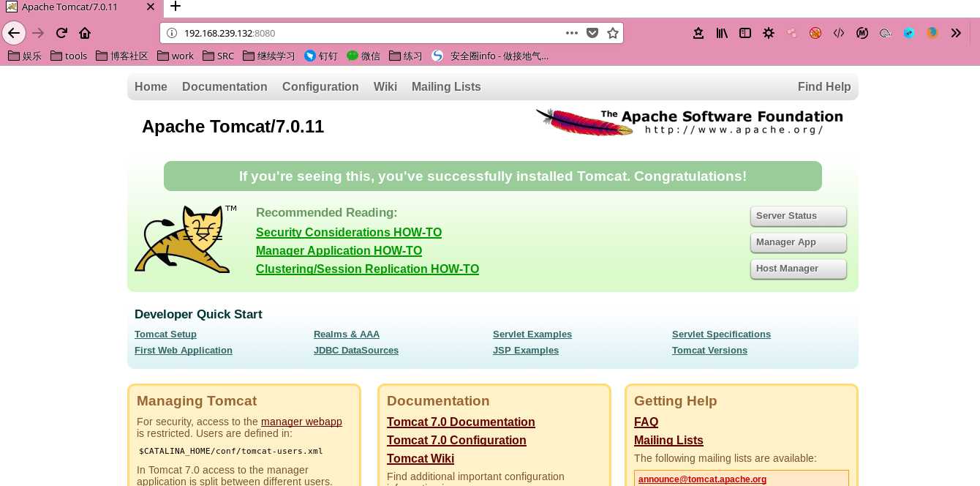
Task: Open Wiki in the navigation bar
Action: click(x=385, y=86)
